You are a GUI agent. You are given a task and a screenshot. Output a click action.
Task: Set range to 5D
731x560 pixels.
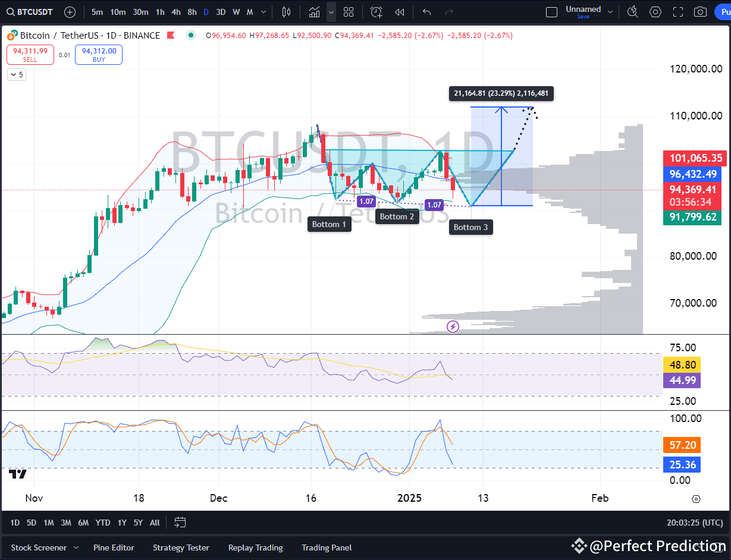[x=32, y=523]
